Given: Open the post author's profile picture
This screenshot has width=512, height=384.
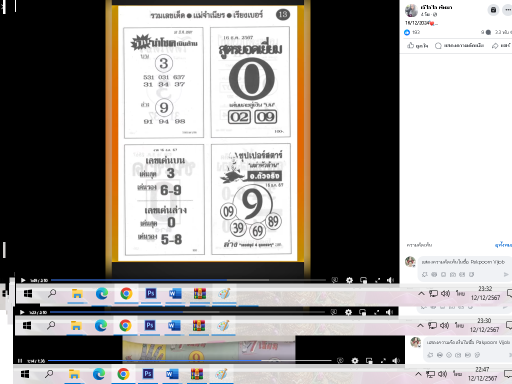Looking at the screenshot, I should (411, 11).
